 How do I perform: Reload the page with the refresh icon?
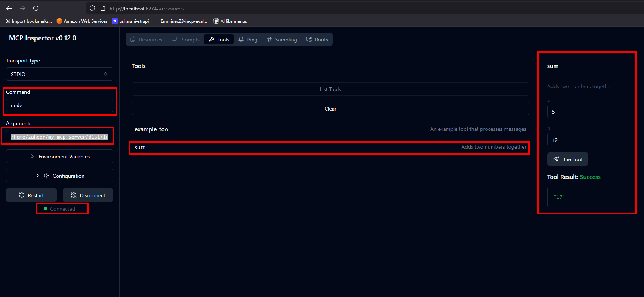click(x=36, y=8)
